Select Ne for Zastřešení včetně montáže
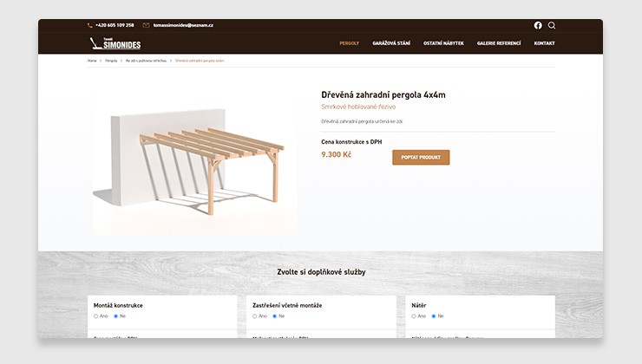The width and height of the screenshot is (642, 364). click(x=275, y=316)
